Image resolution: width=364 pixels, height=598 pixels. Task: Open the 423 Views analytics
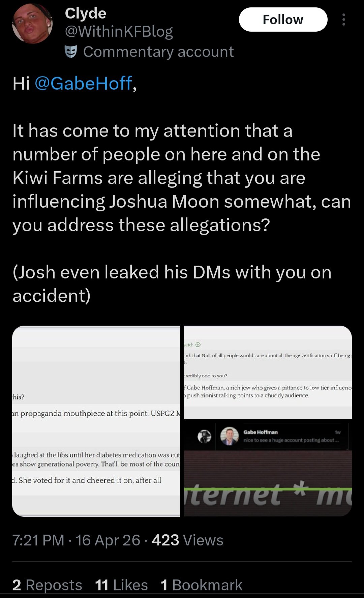187,540
